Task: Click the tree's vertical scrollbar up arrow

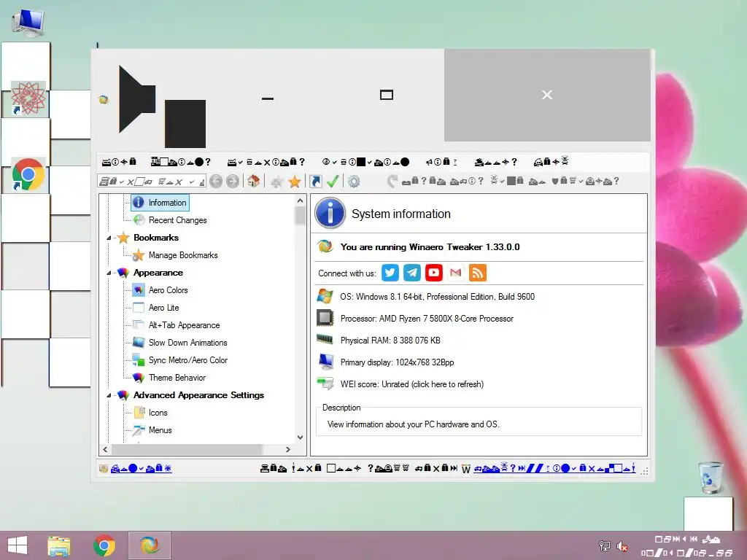Action: [x=300, y=201]
